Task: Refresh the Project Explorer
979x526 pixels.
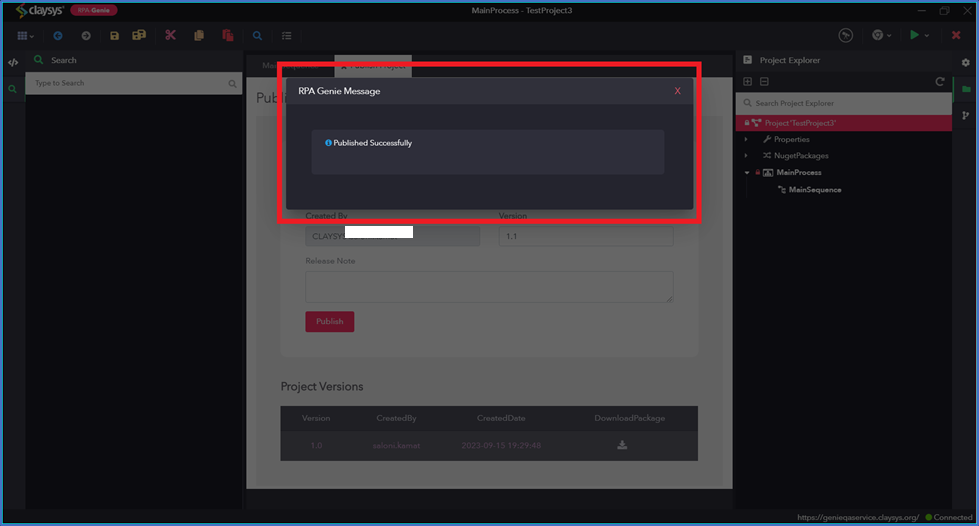Action: (x=939, y=81)
